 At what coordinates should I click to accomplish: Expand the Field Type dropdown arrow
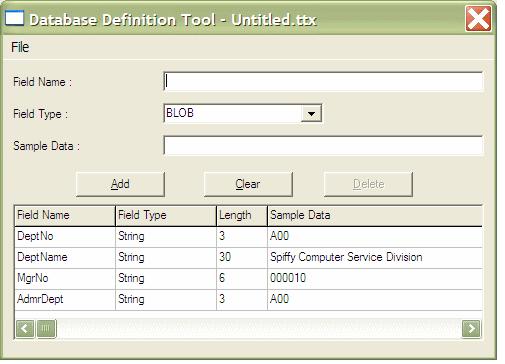tap(311, 113)
